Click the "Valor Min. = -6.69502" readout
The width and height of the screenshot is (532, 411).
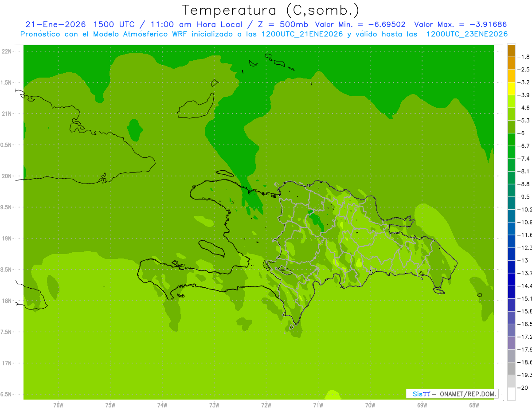click(x=360, y=24)
